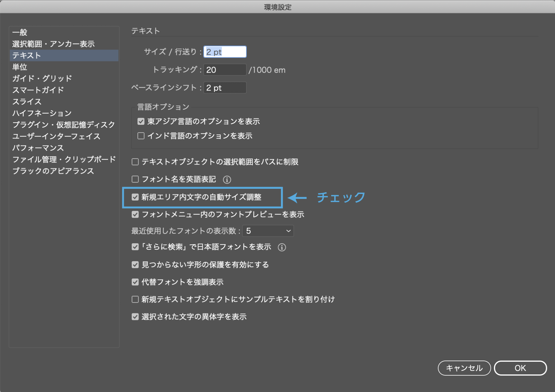Enable インド言語のオプションを表示 checkbox
Viewport: 555px width, 392px height.
tap(141, 136)
